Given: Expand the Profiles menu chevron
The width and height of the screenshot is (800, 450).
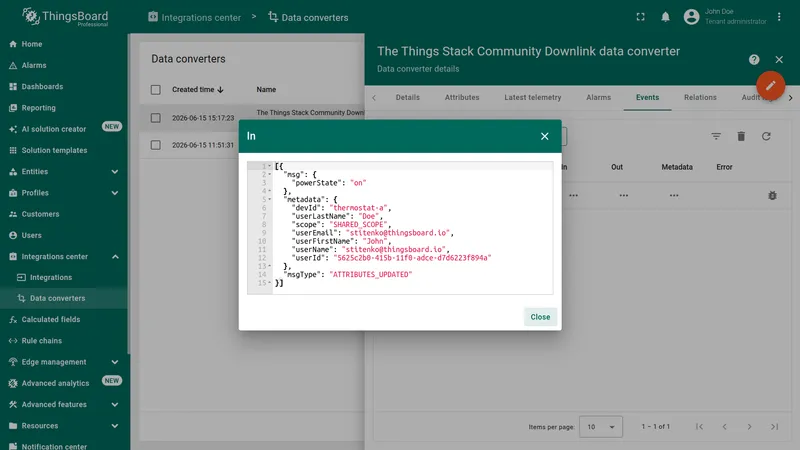Looking at the screenshot, I should point(115,193).
